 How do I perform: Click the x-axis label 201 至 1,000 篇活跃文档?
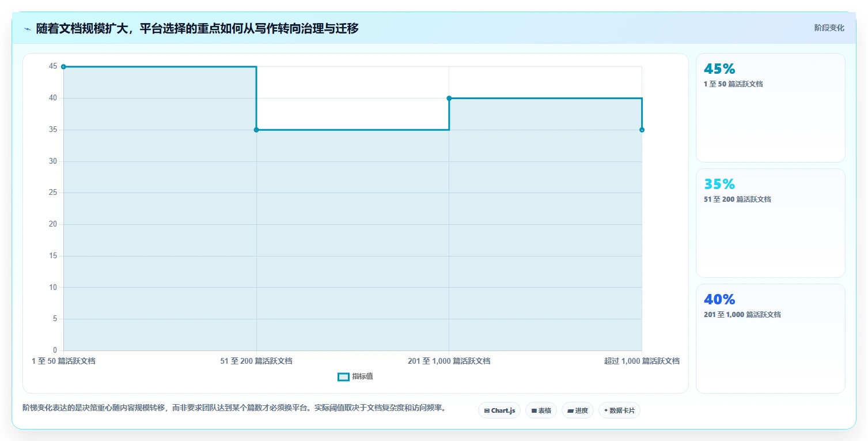click(449, 361)
